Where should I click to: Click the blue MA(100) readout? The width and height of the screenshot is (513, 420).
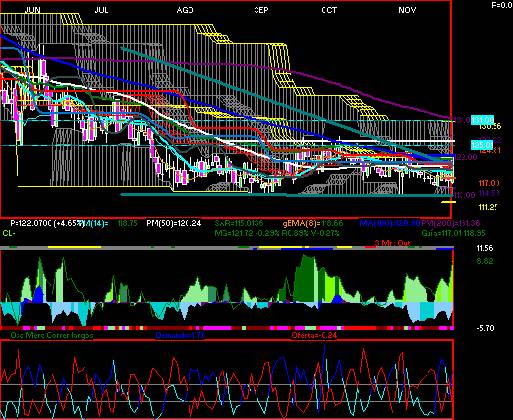(389, 223)
